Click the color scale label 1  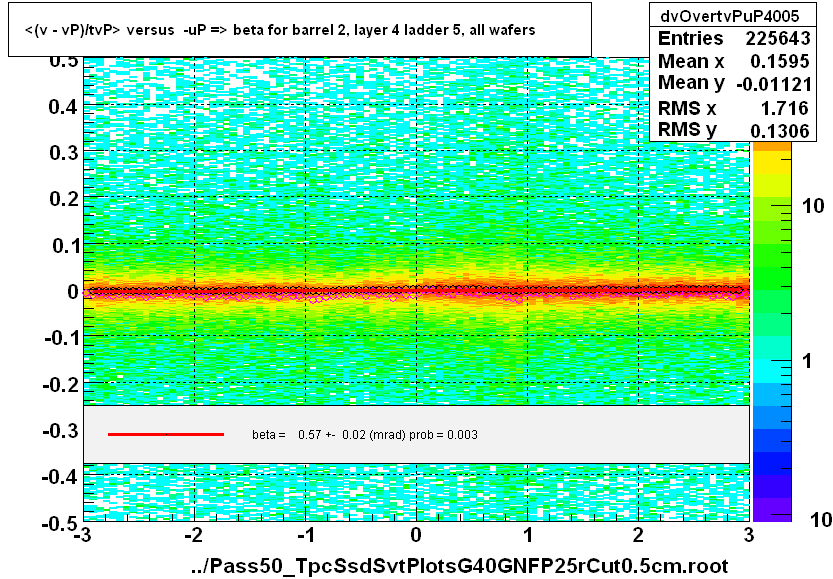[x=807, y=361]
